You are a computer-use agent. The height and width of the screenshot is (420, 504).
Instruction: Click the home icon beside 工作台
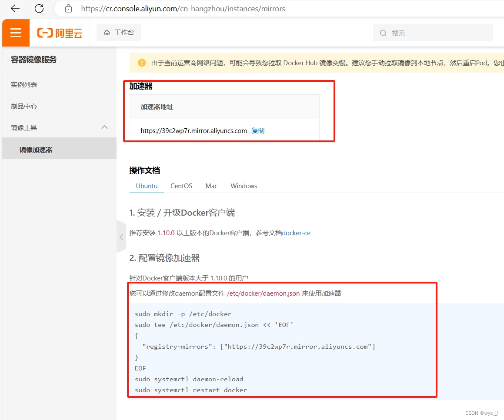(x=107, y=33)
